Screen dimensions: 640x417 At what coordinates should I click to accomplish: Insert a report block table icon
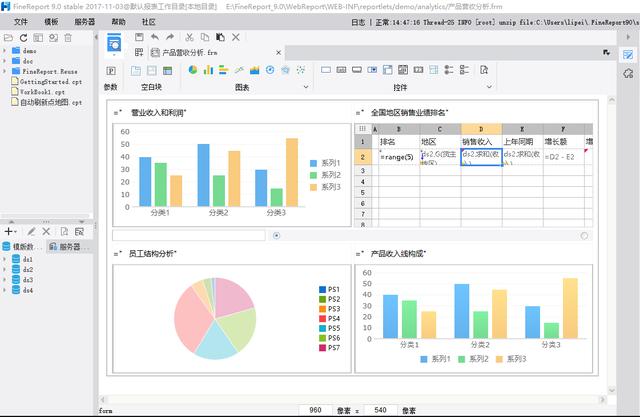coord(167,71)
